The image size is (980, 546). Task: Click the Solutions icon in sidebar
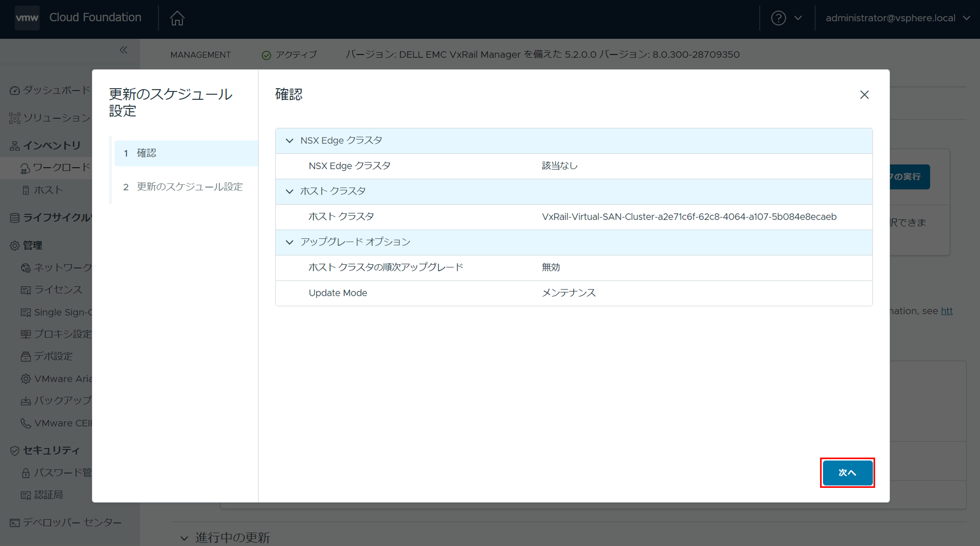pyautogui.click(x=14, y=118)
